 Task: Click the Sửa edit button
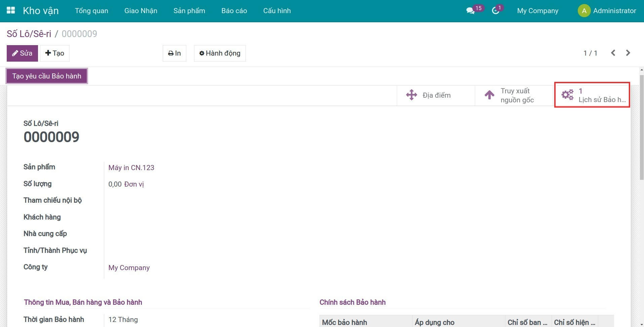click(x=22, y=53)
